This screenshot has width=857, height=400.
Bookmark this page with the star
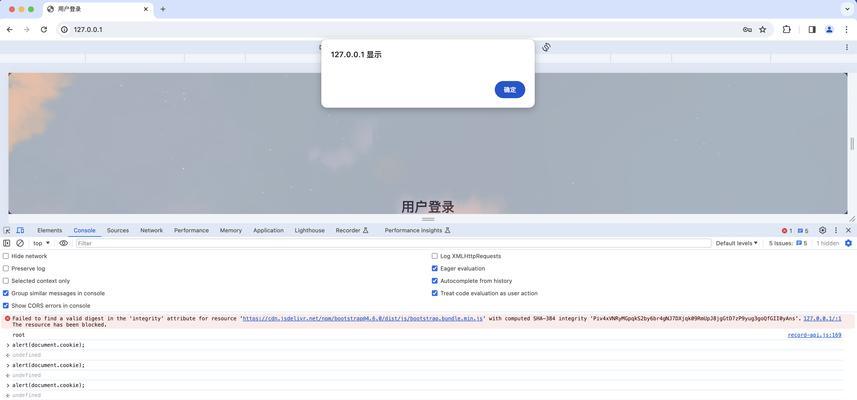click(762, 30)
